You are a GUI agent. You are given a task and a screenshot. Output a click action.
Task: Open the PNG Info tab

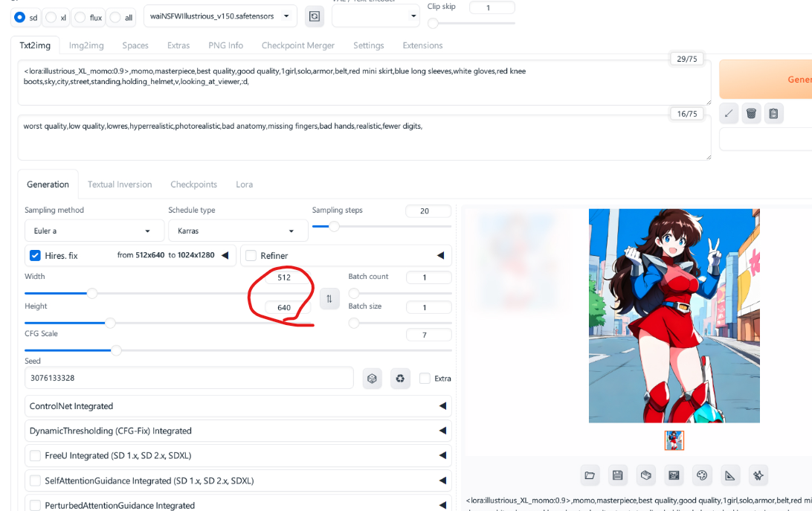tap(226, 45)
